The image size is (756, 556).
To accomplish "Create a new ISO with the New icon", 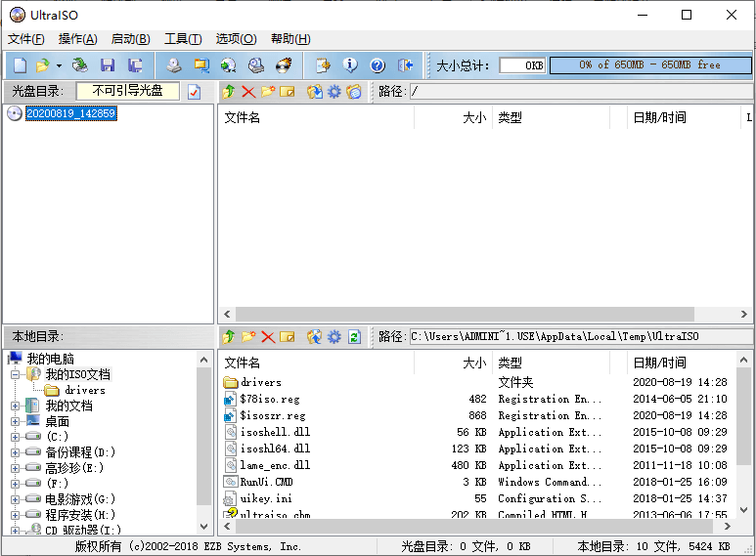I will [21, 65].
